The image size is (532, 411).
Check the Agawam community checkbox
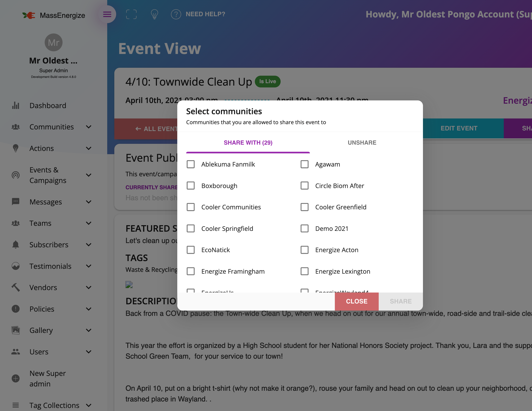tap(305, 164)
